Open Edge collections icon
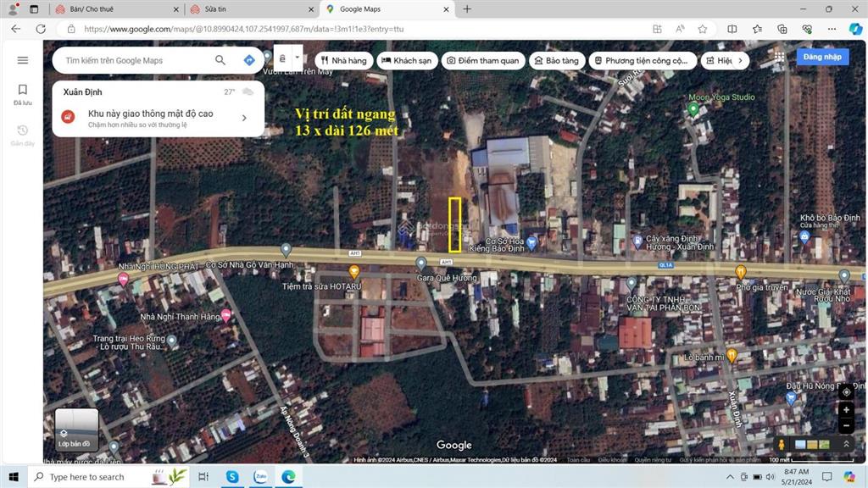Viewport: 868px width, 488px height. (782, 29)
